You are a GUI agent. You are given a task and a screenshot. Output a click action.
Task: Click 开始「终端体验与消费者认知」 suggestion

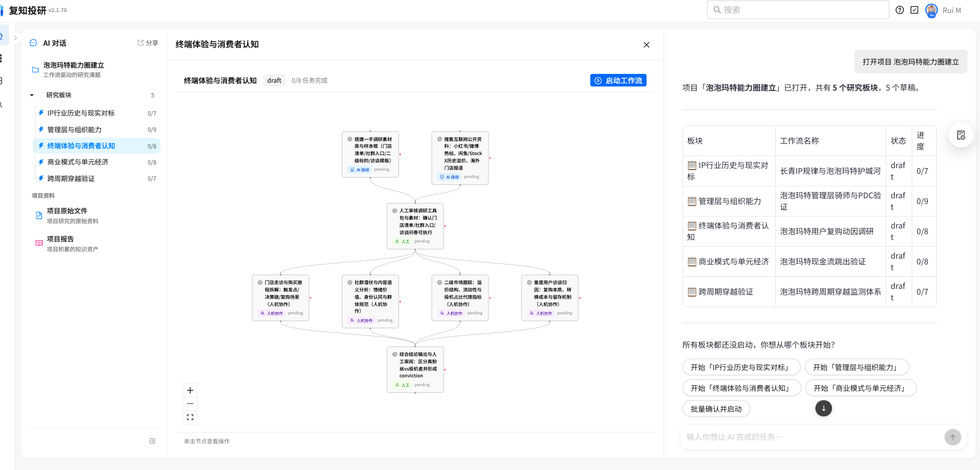pyautogui.click(x=741, y=388)
